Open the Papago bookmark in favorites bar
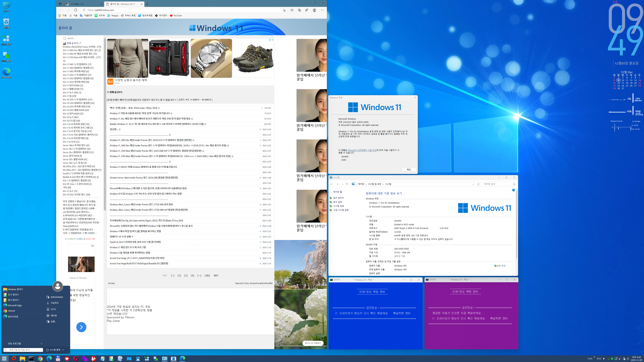Image resolution: width=644 pixels, height=362 pixels. [x=113, y=15]
